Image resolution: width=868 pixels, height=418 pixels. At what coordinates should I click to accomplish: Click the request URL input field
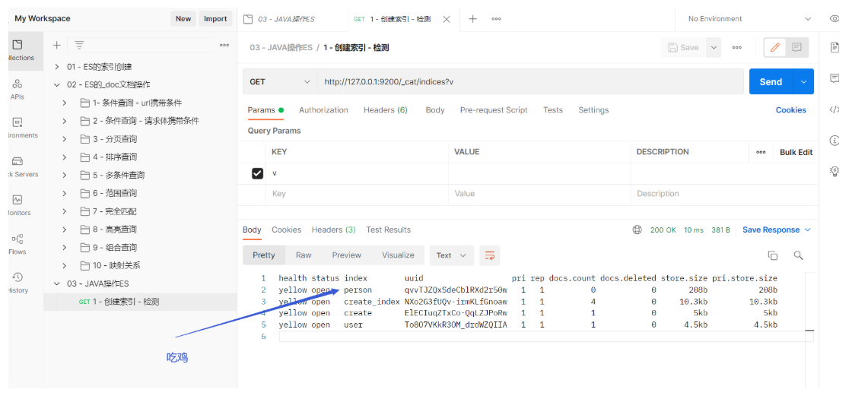pos(530,82)
